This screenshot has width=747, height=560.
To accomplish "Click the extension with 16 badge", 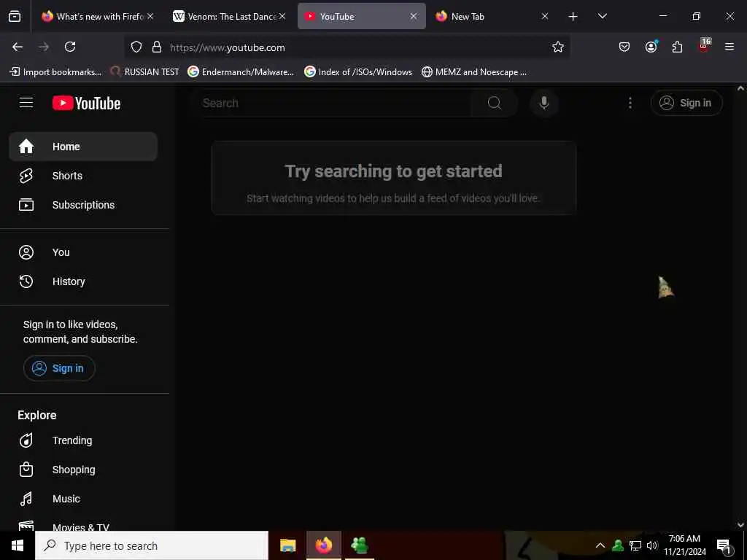I will click(704, 46).
